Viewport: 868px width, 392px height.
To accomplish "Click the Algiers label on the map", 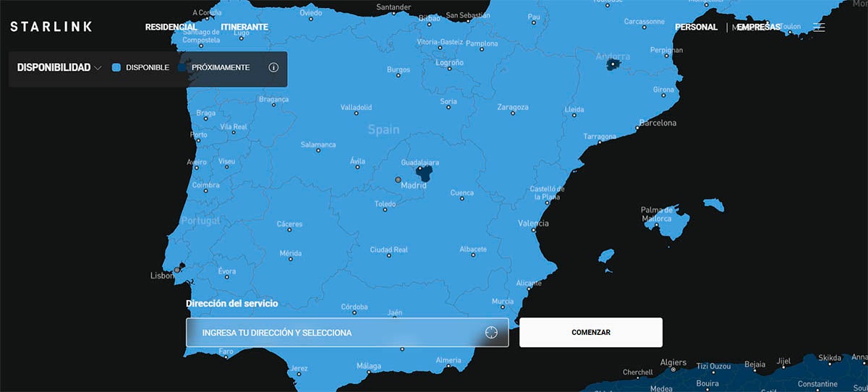I will 673,362.
